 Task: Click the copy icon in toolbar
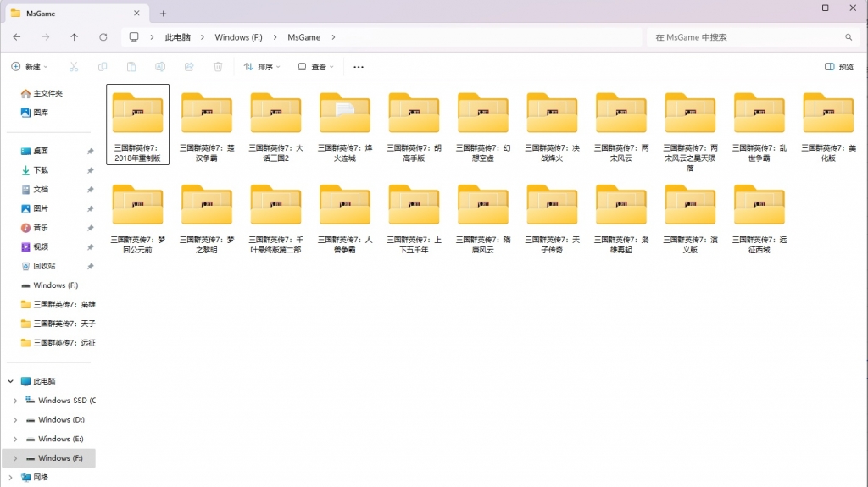pyautogui.click(x=103, y=67)
